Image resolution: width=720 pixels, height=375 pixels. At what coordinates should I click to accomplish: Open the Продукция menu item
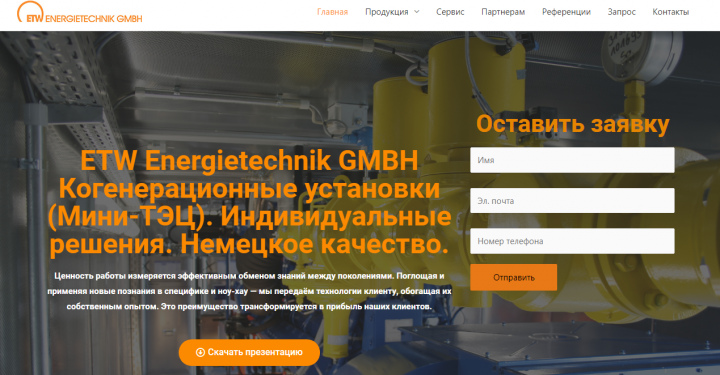pos(387,12)
